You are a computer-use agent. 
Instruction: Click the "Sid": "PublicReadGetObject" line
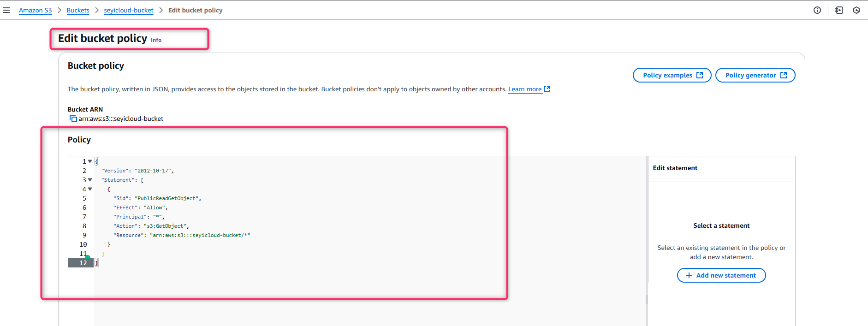pyautogui.click(x=157, y=198)
